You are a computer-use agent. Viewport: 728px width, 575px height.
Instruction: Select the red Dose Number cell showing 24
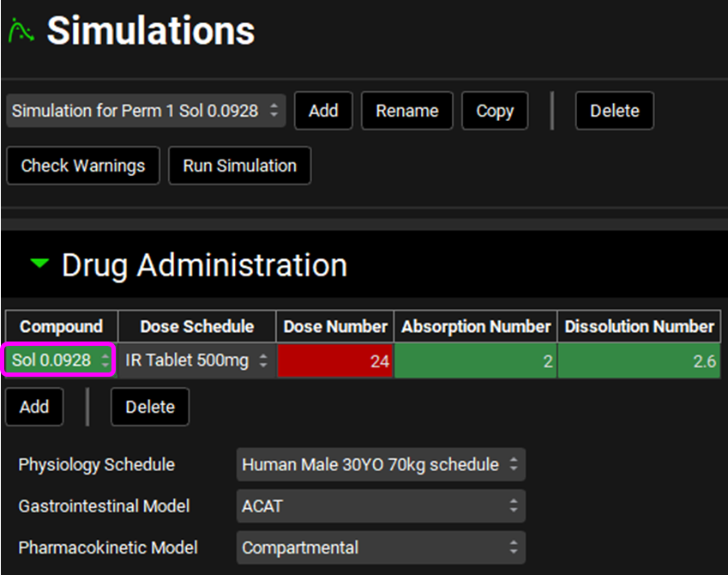(334, 361)
